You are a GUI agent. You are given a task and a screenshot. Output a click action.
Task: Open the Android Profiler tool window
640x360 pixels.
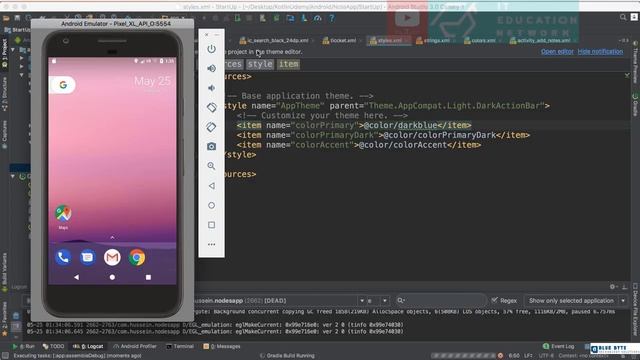click(x=135, y=347)
